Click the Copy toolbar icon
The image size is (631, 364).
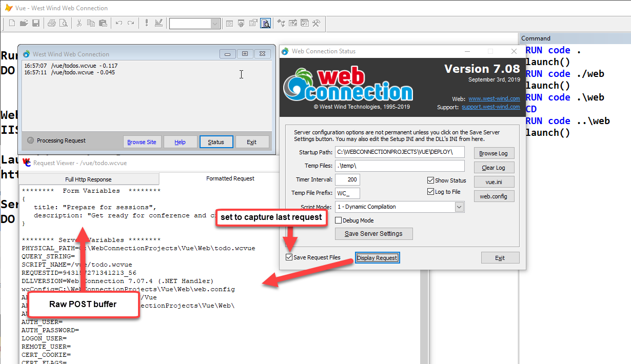[91, 23]
